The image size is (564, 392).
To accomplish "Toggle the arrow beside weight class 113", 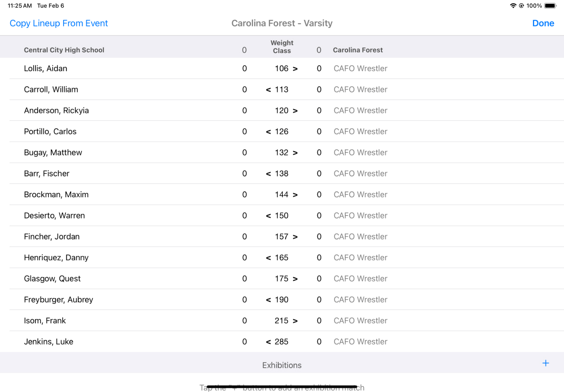I will click(x=268, y=90).
